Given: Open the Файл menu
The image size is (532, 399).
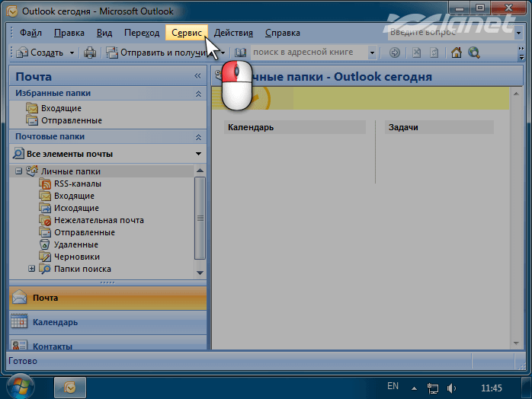Looking at the screenshot, I should point(30,33).
